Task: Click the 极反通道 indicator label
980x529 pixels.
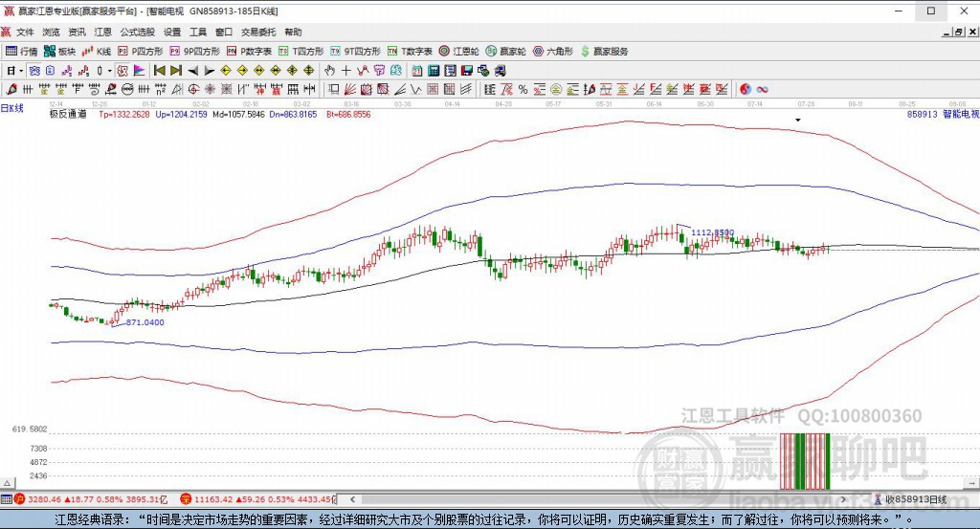Action: [68, 114]
